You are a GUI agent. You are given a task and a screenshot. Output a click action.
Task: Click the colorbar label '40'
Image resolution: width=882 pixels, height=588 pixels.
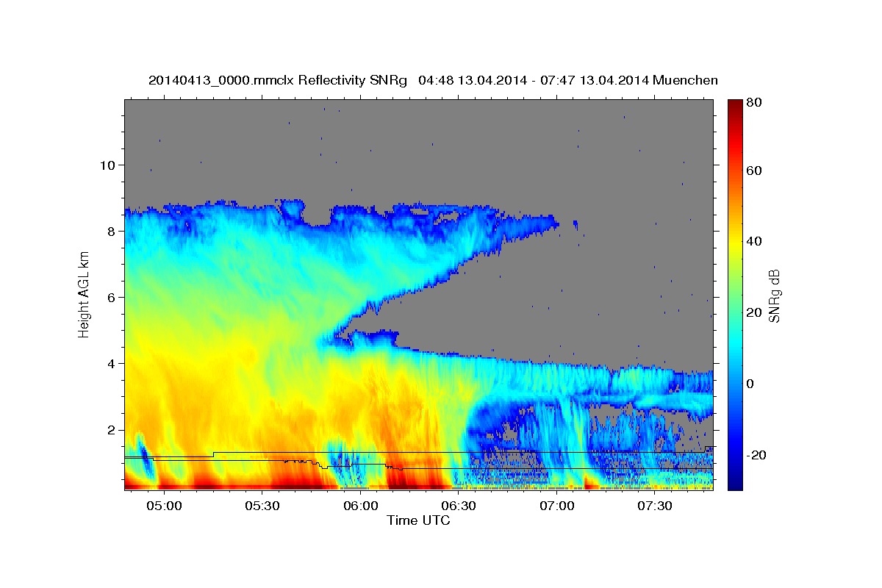753,241
